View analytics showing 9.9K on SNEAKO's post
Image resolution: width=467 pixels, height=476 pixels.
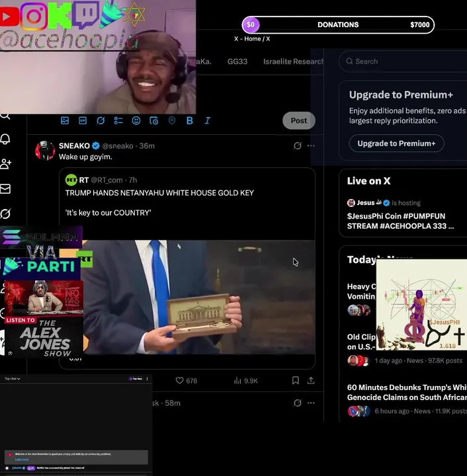click(245, 381)
